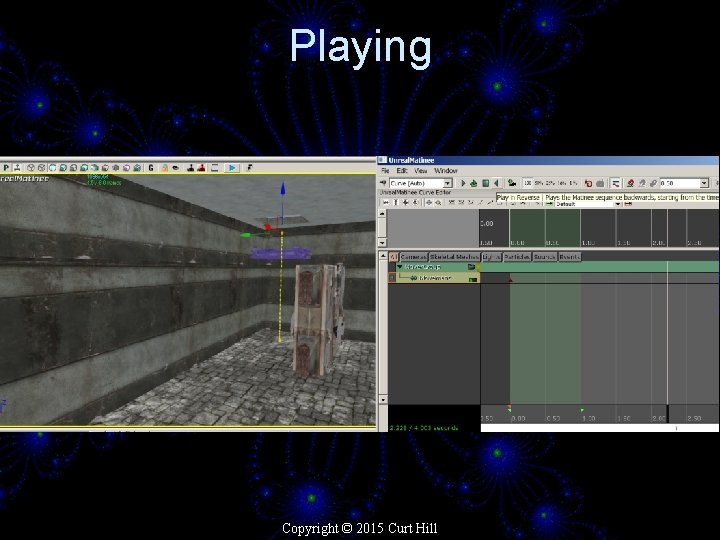Screen dimensions: 720x540
Task: Click the red joystick icon in viewport toolbar
Action: 201,168
